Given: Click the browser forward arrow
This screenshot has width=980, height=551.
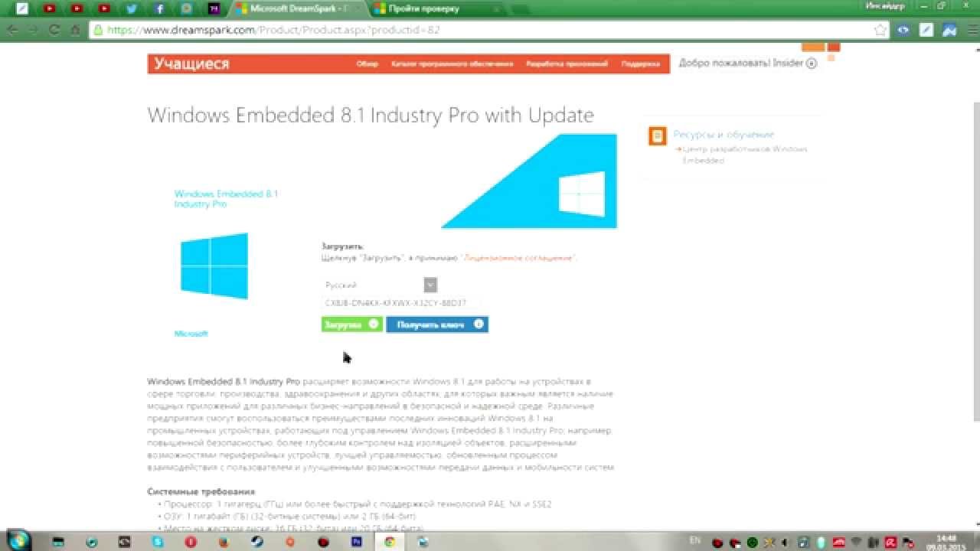Looking at the screenshot, I should 33,30.
